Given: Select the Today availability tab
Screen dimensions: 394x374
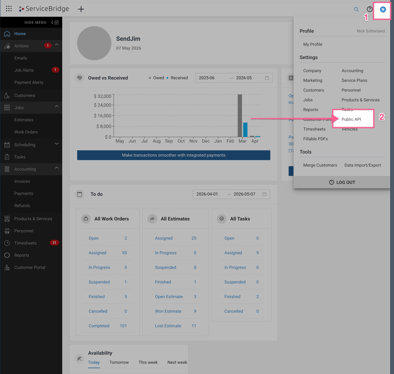Looking at the screenshot, I should [94, 362].
